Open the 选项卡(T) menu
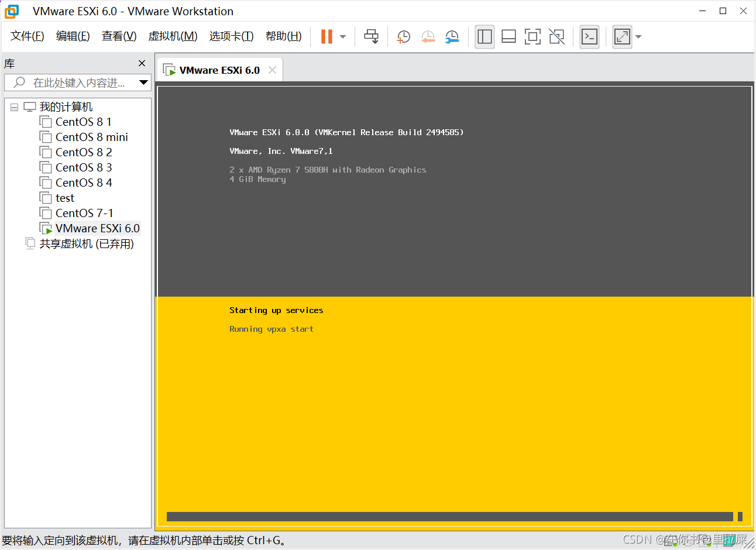Screen dimensions: 756x550 pyautogui.click(x=231, y=36)
